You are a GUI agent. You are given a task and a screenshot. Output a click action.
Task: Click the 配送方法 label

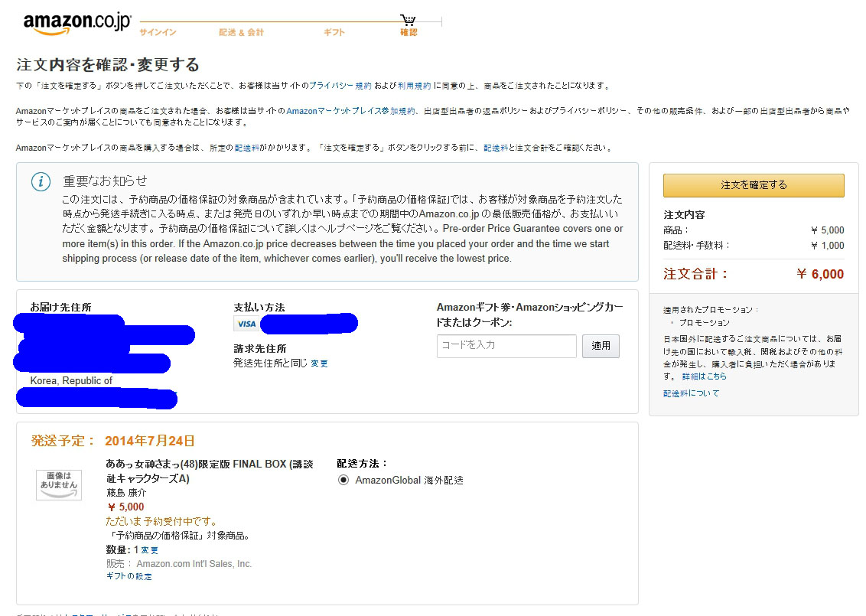tap(362, 464)
